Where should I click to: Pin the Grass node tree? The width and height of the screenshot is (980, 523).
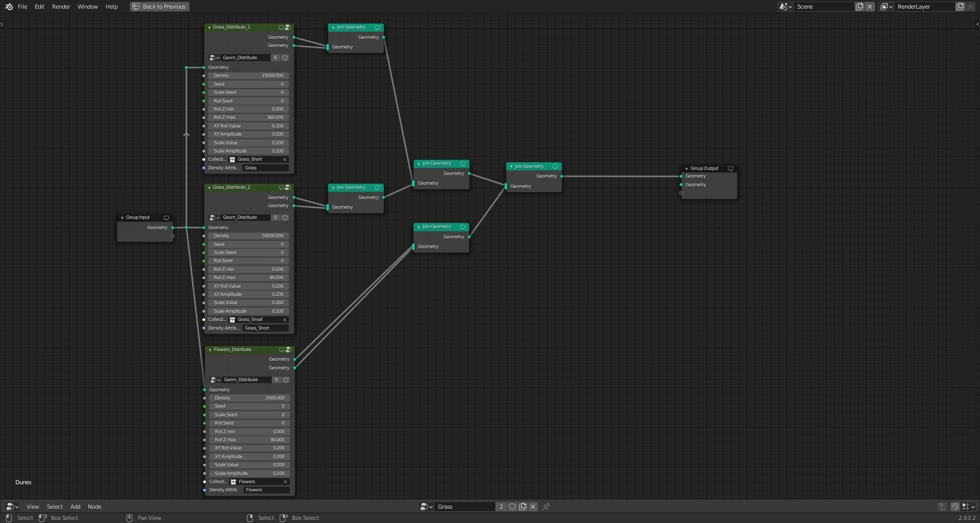pos(546,507)
